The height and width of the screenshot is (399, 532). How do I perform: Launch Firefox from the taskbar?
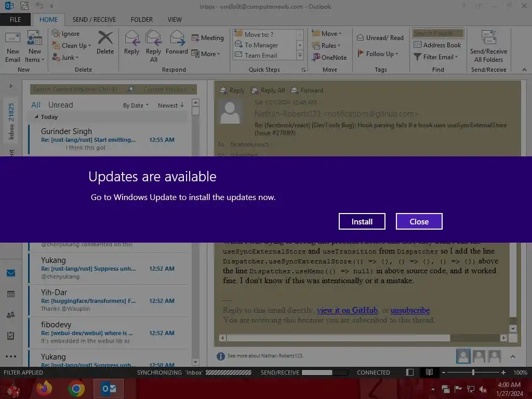coord(45,389)
